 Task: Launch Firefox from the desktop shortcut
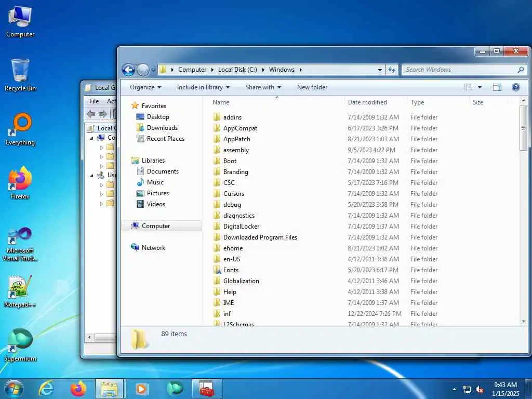tap(20, 183)
